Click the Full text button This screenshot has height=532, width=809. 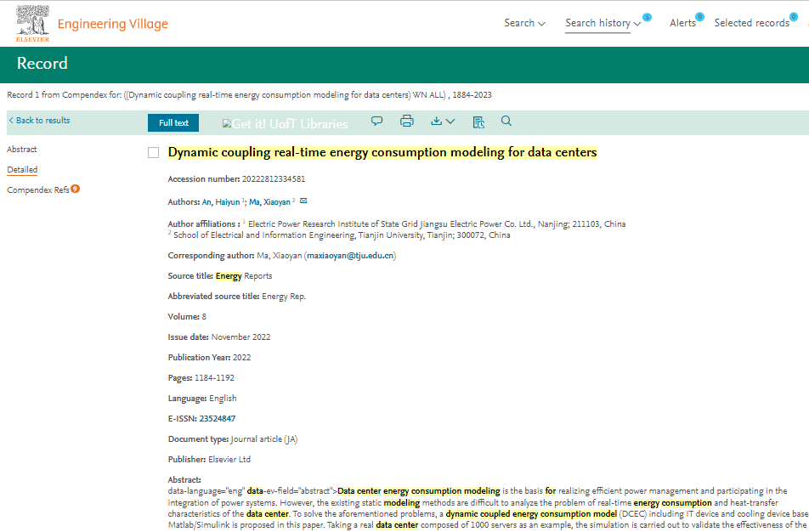point(173,123)
